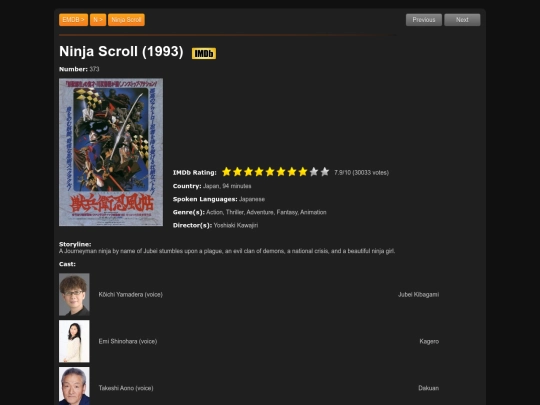Select the fifth rating star

click(270, 172)
